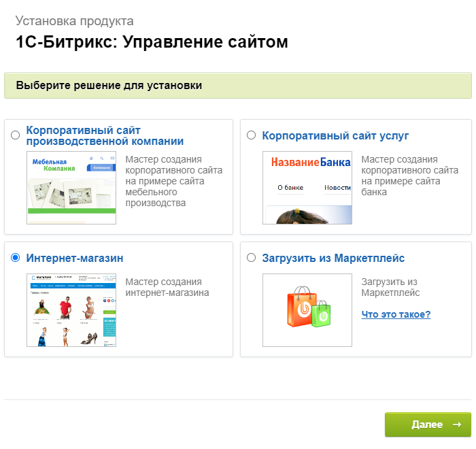Click the furniture company site thumbnail

click(71, 188)
